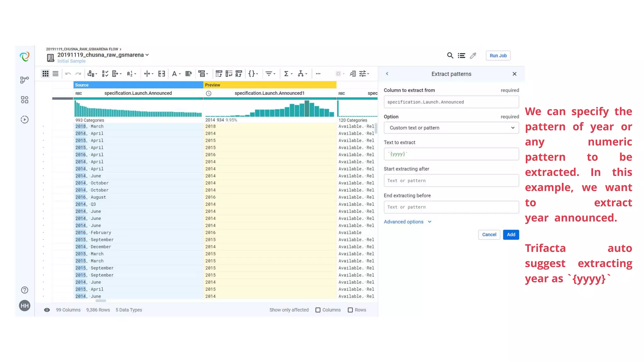This screenshot has width=644, height=362.
Task: Click the Add button
Action: pyautogui.click(x=511, y=235)
